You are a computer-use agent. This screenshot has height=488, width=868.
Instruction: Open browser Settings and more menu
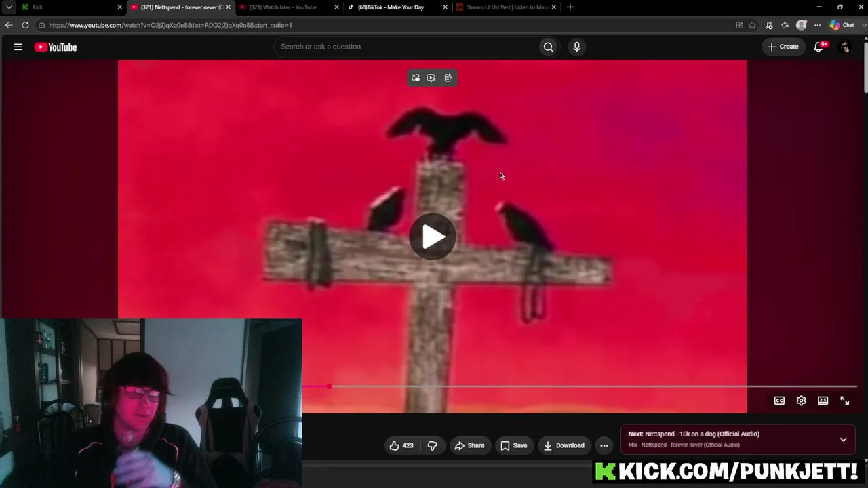point(817,25)
